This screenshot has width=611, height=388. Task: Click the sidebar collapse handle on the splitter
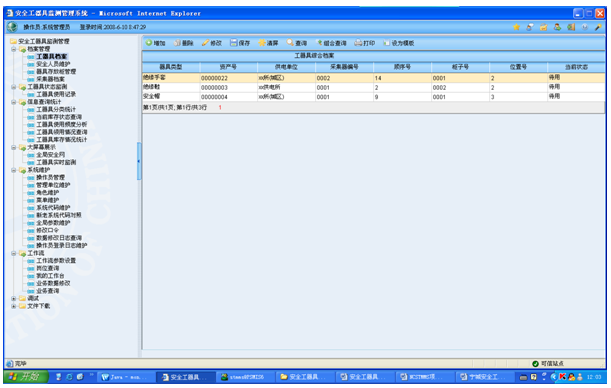point(139,161)
